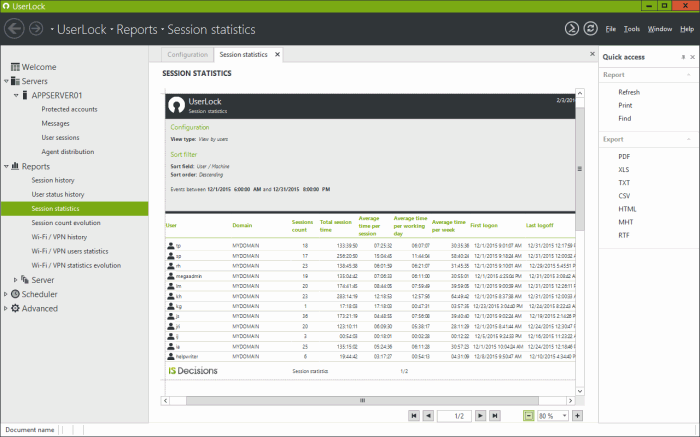Viewport: 700px width, 437px height.
Task: Open Protected accounts
Action: click(x=69, y=109)
